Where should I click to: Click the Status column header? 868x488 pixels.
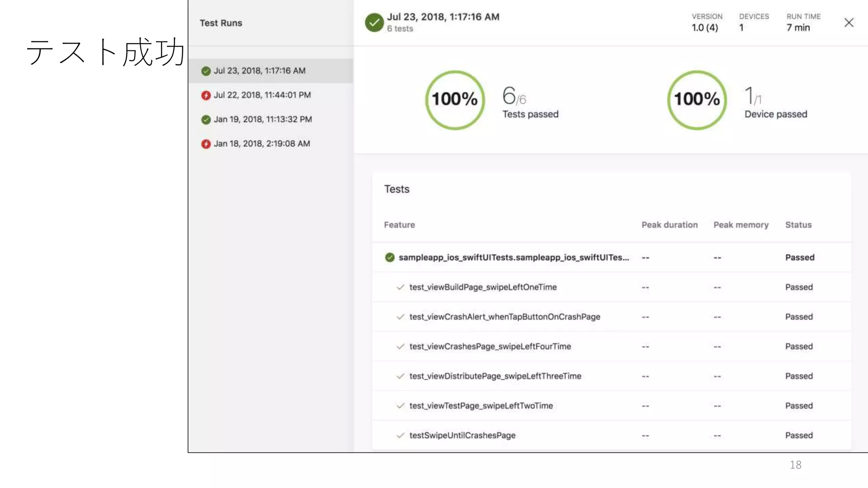tap(798, 225)
